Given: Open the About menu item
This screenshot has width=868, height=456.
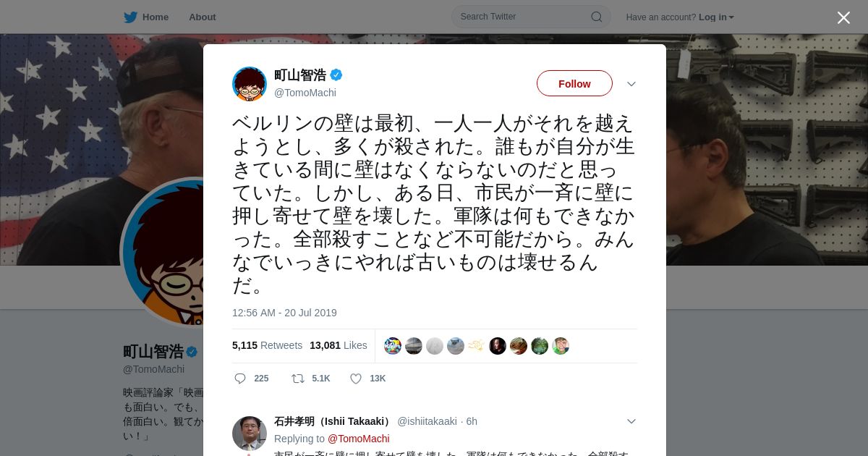Looking at the screenshot, I should (x=203, y=17).
